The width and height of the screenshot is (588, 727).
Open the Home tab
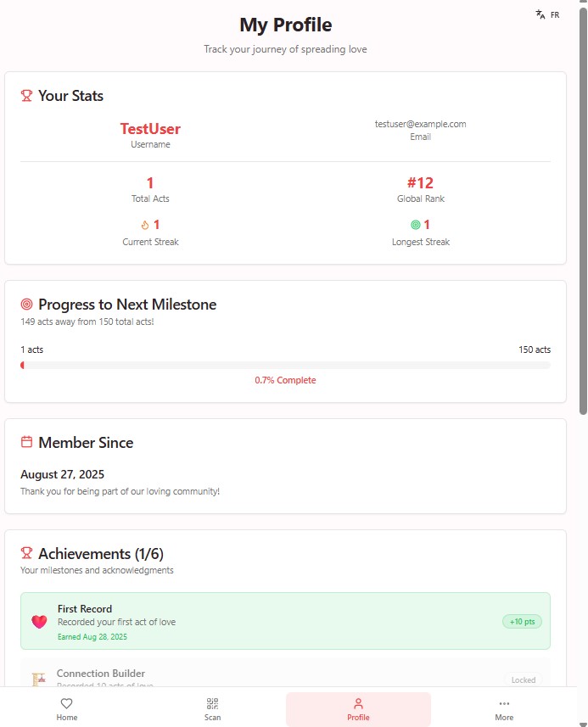click(67, 709)
